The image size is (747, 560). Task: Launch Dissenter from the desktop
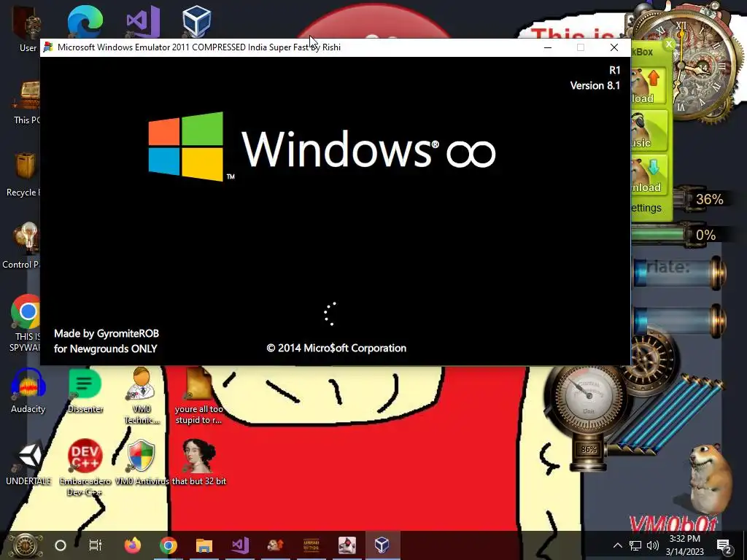coord(85,391)
